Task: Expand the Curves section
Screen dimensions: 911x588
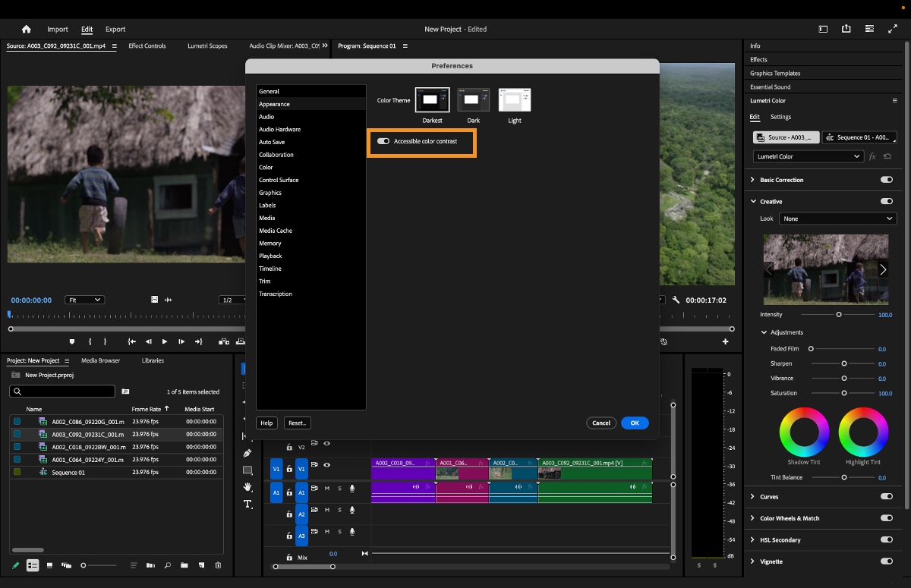Action: (x=752, y=497)
